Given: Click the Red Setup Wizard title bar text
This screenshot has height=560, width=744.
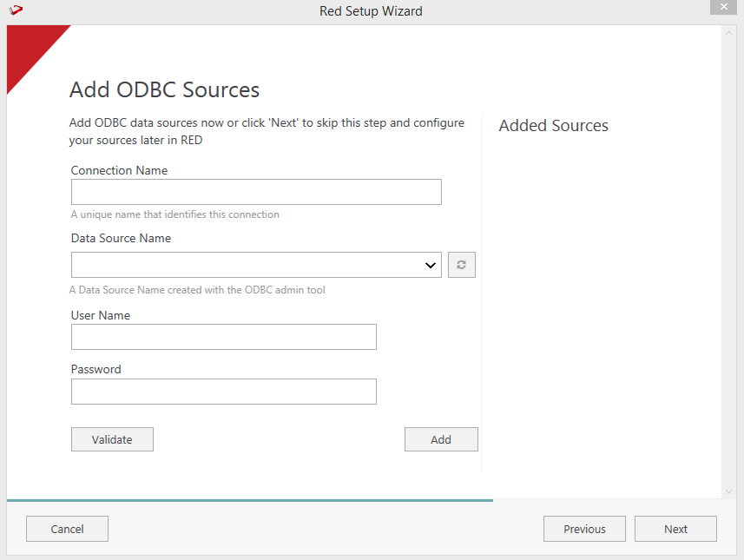Looking at the screenshot, I should (x=371, y=11).
